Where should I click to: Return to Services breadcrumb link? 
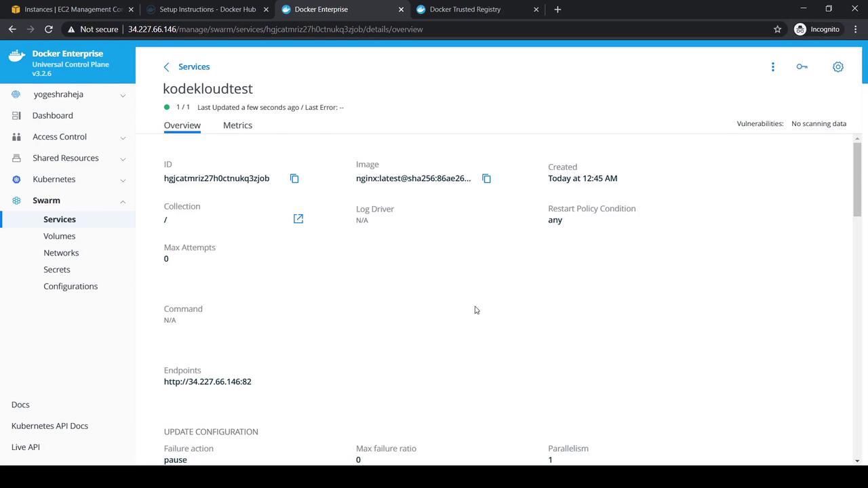tap(194, 66)
